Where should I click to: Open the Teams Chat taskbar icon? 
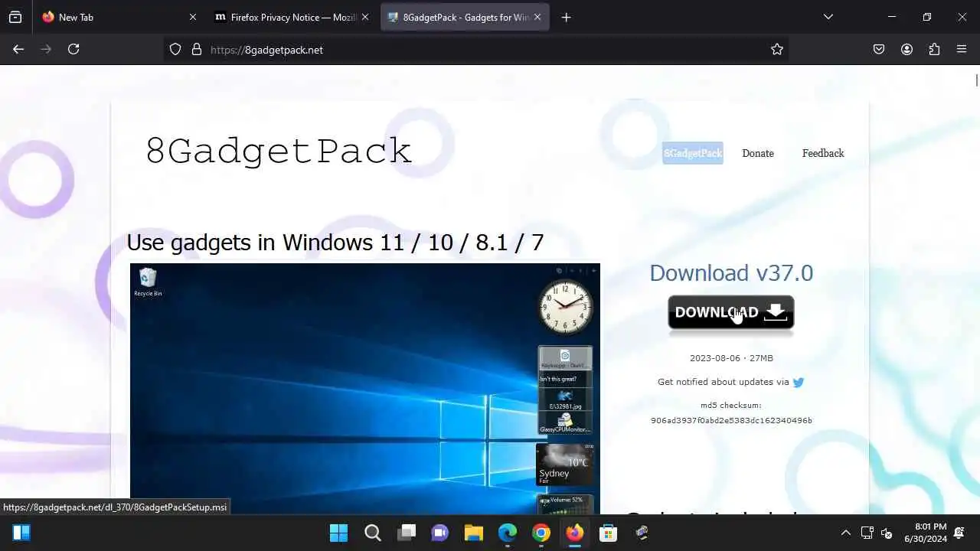pyautogui.click(x=439, y=533)
